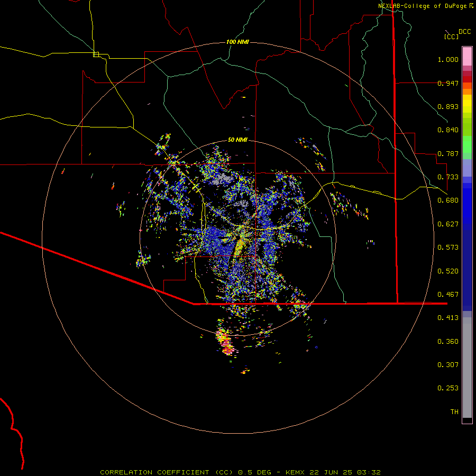
Task: Click the [CC] label above the colorbar
Action: pos(452,36)
